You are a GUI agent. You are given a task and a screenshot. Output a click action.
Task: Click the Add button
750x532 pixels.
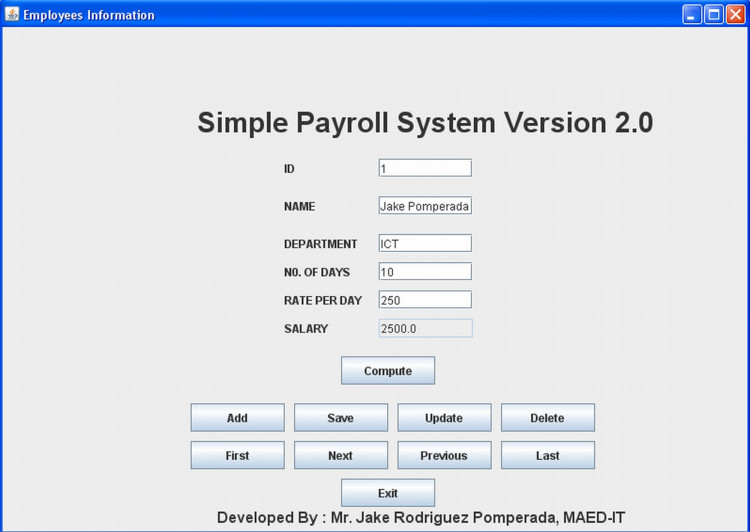(238, 417)
